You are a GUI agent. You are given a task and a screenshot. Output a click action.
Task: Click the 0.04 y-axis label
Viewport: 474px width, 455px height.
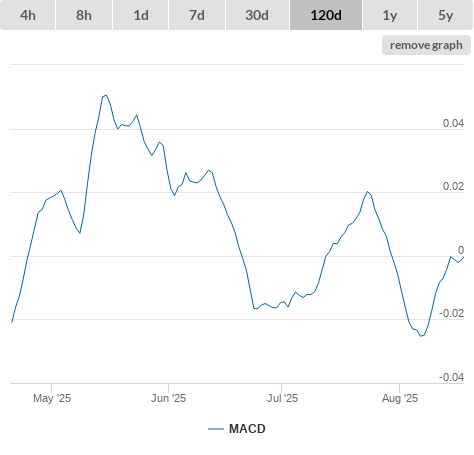(x=453, y=123)
